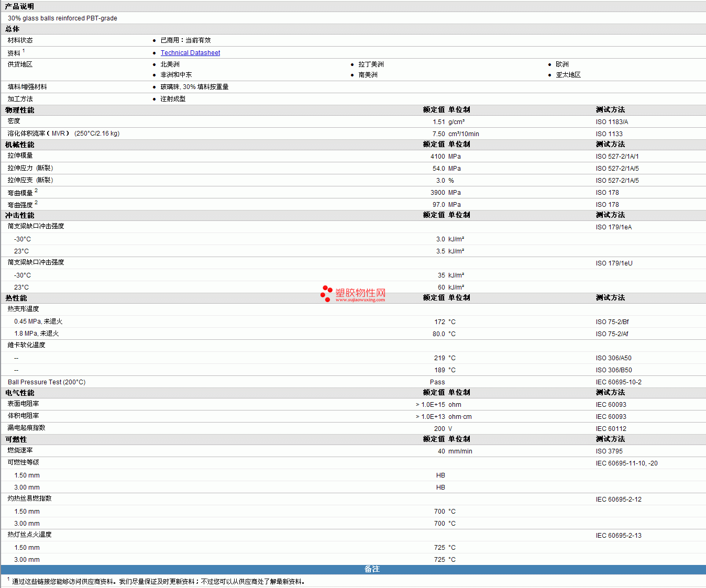Click the 机械性能 section heading
Image resolution: width=706 pixels, height=588 pixels.
(x=19, y=145)
